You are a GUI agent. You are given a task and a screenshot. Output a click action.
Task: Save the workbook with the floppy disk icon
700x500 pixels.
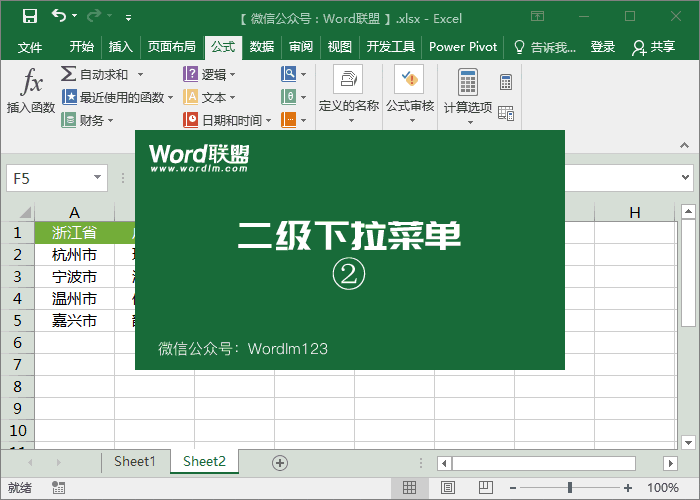30,16
